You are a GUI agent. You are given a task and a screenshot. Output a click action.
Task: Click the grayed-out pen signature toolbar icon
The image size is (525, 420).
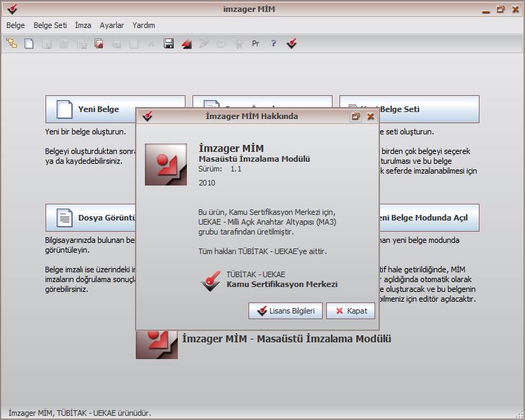pos(204,43)
